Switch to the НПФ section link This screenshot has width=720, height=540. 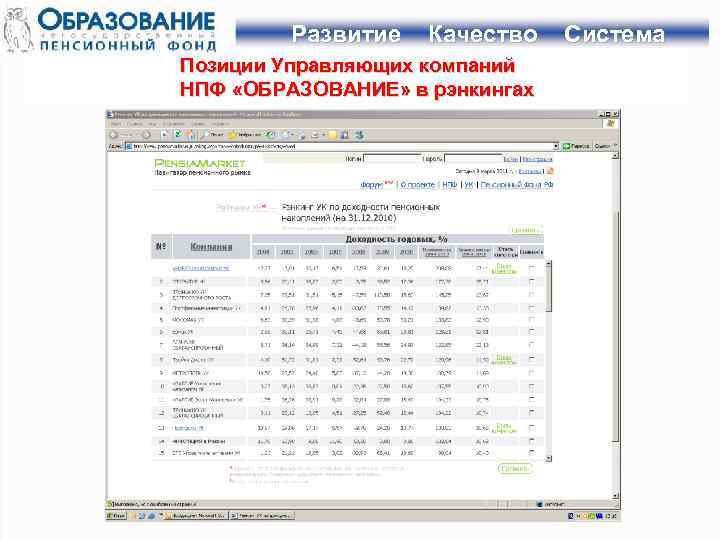pyautogui.click(x=450, y=185)
